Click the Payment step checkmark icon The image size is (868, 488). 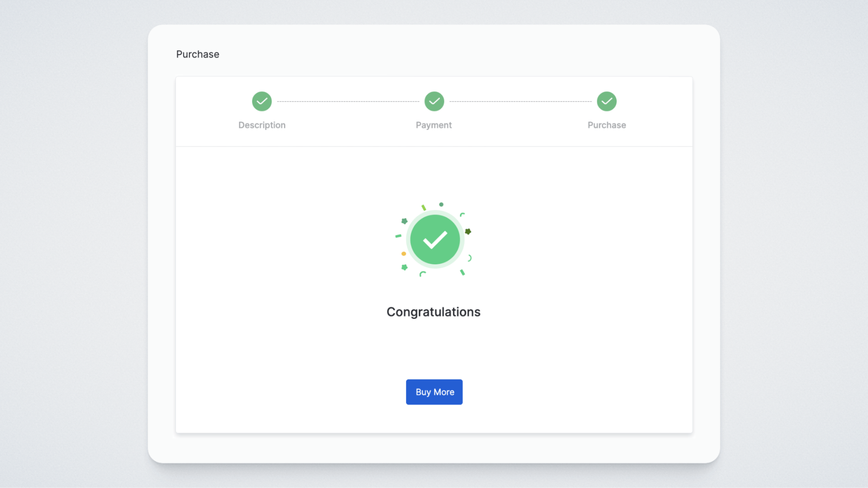[434, 101]
